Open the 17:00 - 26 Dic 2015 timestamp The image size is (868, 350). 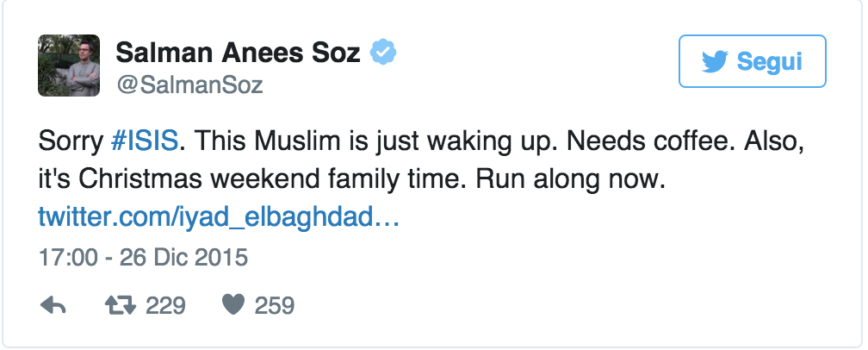(x=143, y=258)
